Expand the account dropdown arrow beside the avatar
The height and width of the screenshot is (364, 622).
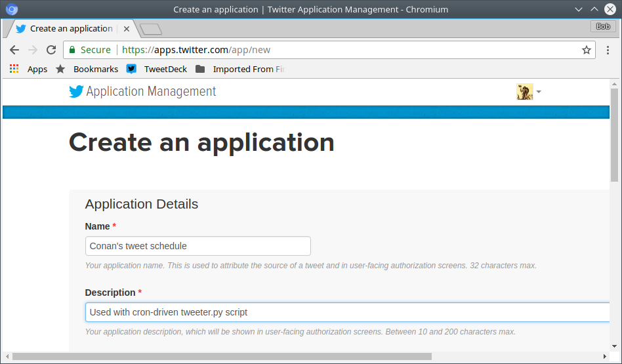(539, 92)
